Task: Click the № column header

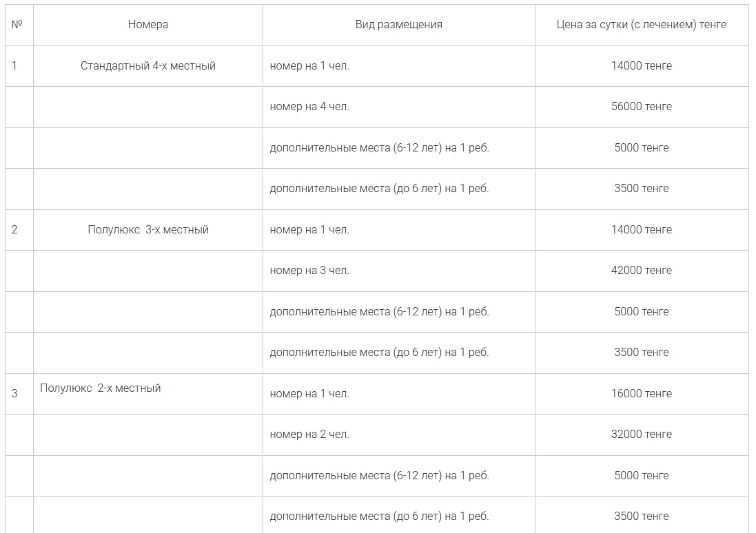Action: pyautogui.click(x=19, y=25)
